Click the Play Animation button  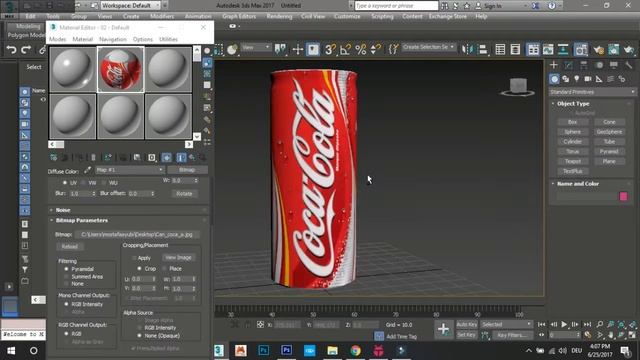click(x=564, y=324)
